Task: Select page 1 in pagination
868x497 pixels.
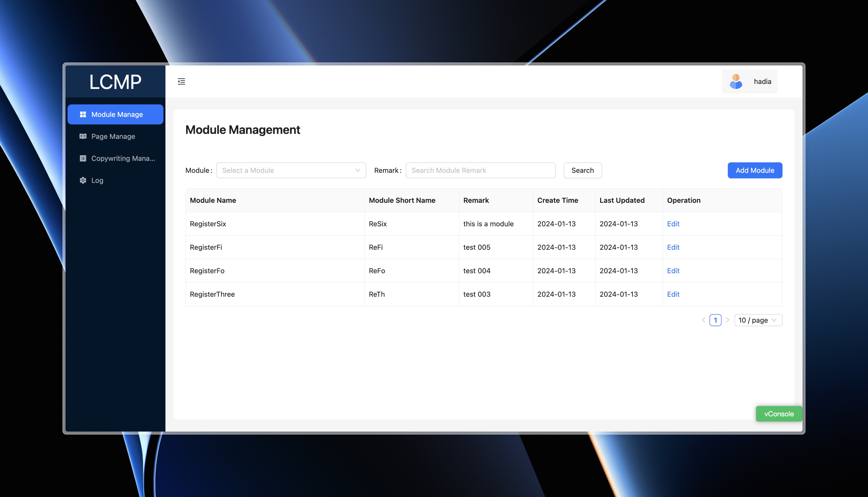Action: 715,320
